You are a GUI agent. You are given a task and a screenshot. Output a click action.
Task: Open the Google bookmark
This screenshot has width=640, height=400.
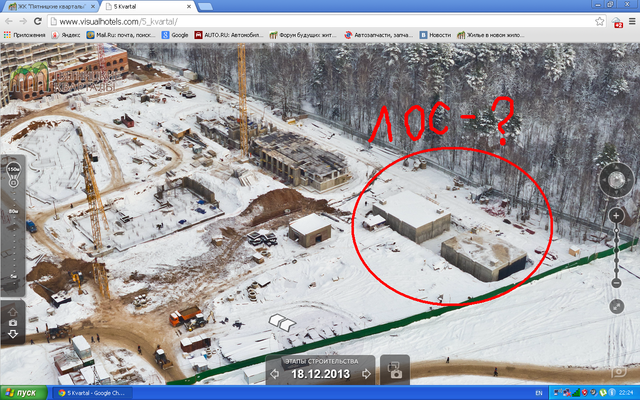pos(175,35)
